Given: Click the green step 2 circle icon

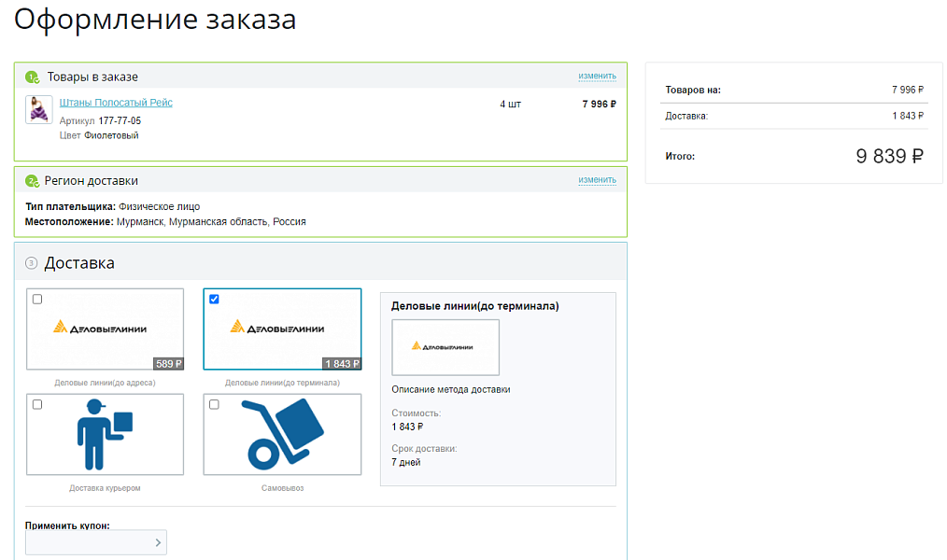Looking at the screenshot, I should point(32,181).
